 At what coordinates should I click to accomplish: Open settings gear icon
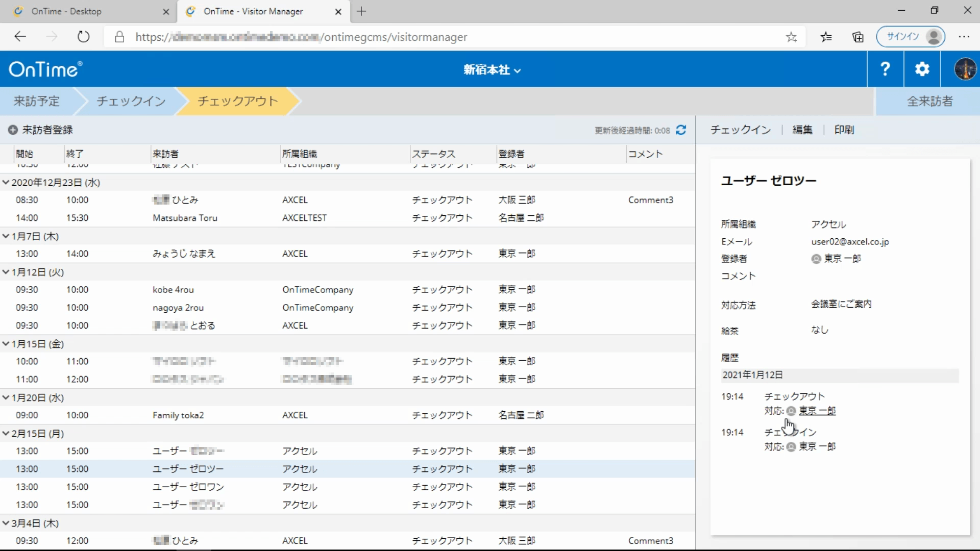point(922,69)
